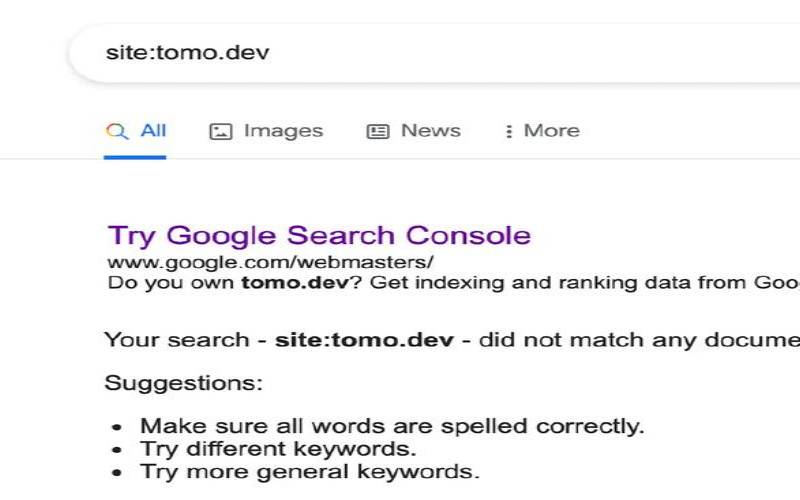This screenshot has width=800, height=500.
Task: Click "Make sure all words are spelled correctly"
Action: (392, 427)
